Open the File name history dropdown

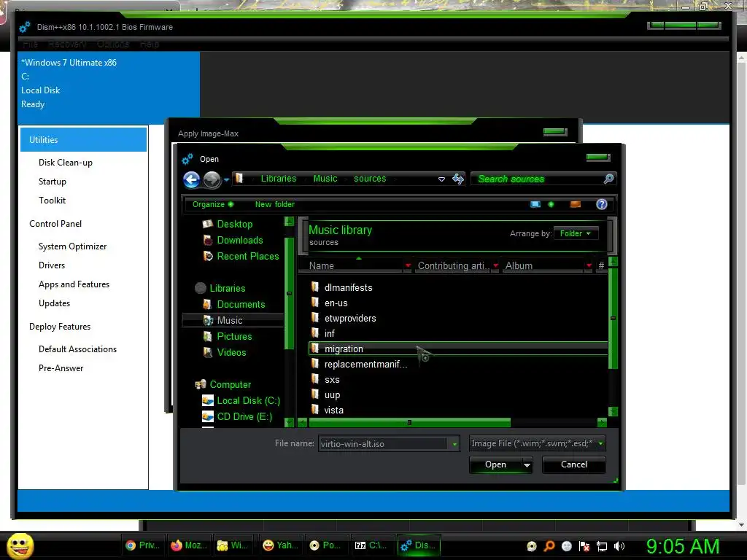coord(454,444)
